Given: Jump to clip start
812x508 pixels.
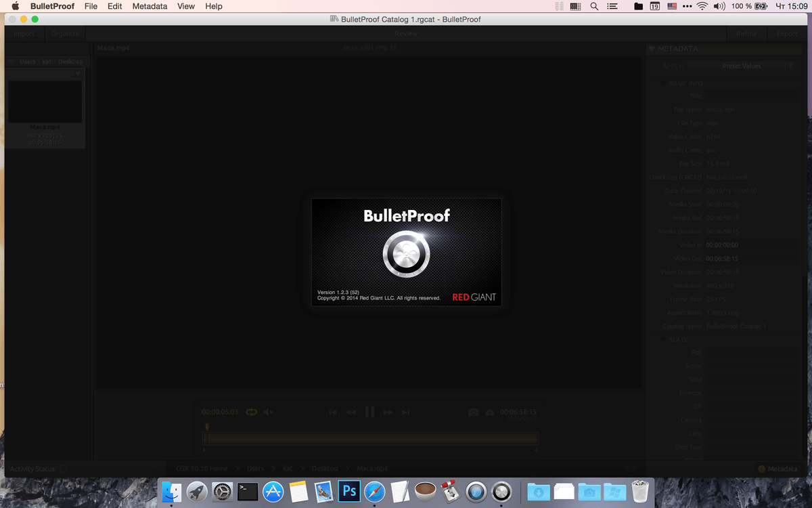Looking at the screenshot, I should (x=333, y=412).
